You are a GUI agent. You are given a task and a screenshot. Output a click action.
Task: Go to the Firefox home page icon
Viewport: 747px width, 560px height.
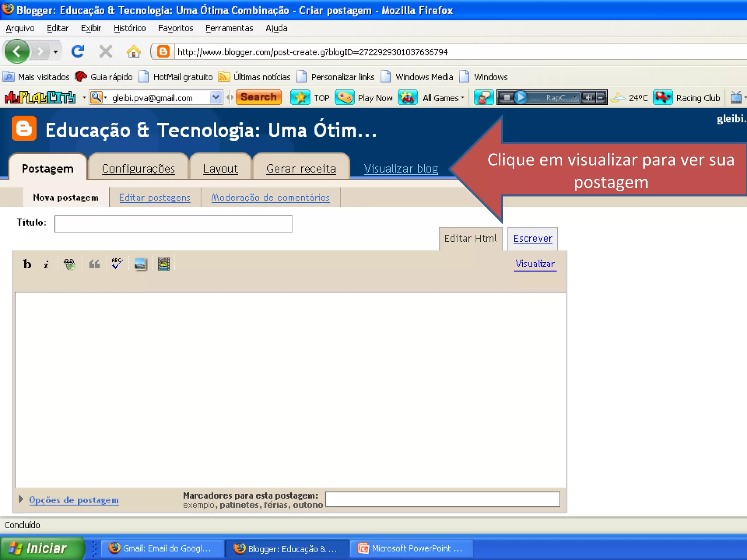(x=133, y=52)
